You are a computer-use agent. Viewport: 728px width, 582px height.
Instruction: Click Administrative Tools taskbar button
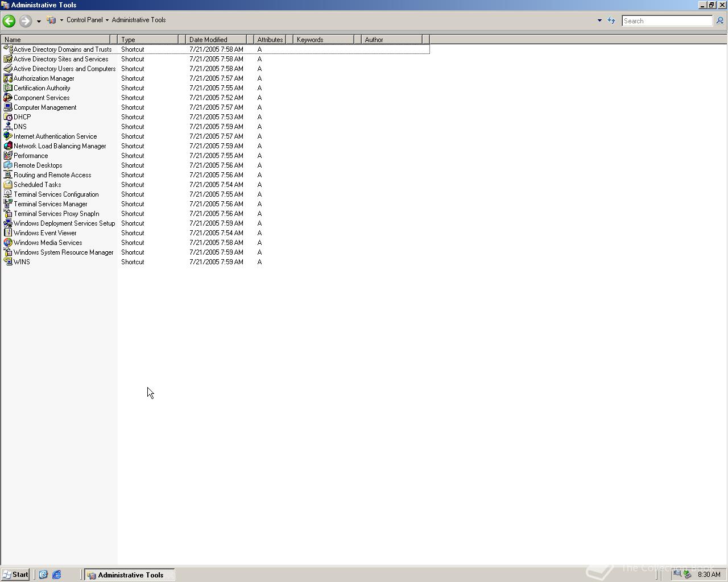click(x=130, y=575)
